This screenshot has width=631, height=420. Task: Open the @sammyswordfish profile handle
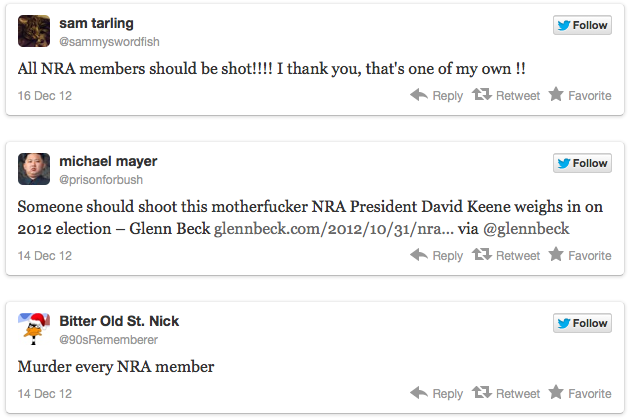click(109, 42)
